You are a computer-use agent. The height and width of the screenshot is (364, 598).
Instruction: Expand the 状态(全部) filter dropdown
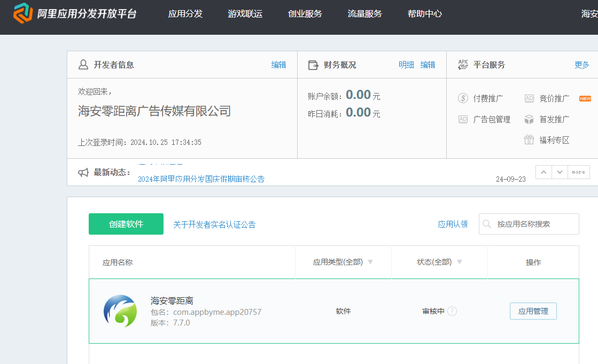click(x=460, y=262)
